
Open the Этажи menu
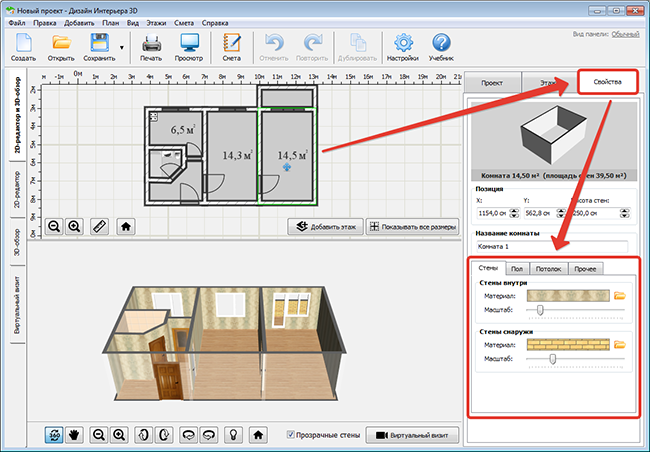(156, 23)
